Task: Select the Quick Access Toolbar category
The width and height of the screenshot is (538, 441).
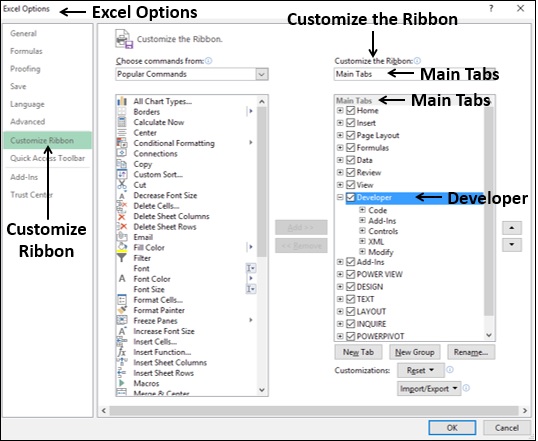Action: [47, 158]
